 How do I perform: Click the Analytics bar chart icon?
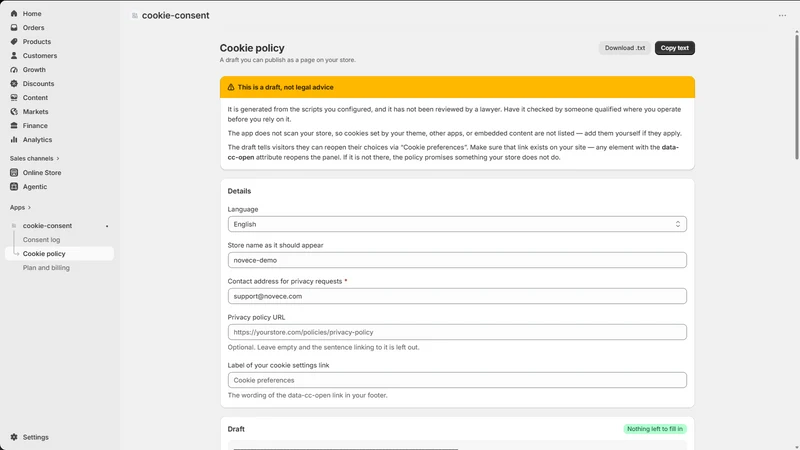pos(14,139)
